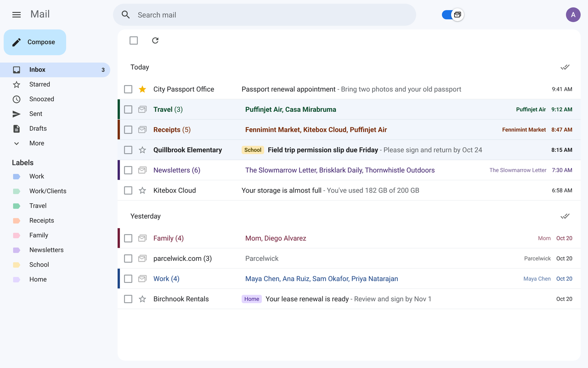This screenshot has height=368, width=588.
Task: Click the bundle icon on Newsletters row
Action: click(142, 170)
